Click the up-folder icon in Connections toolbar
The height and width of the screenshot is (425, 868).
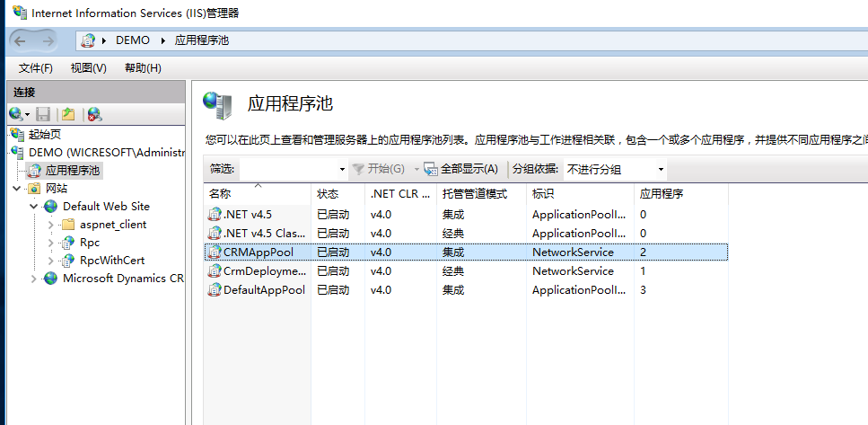68,115
